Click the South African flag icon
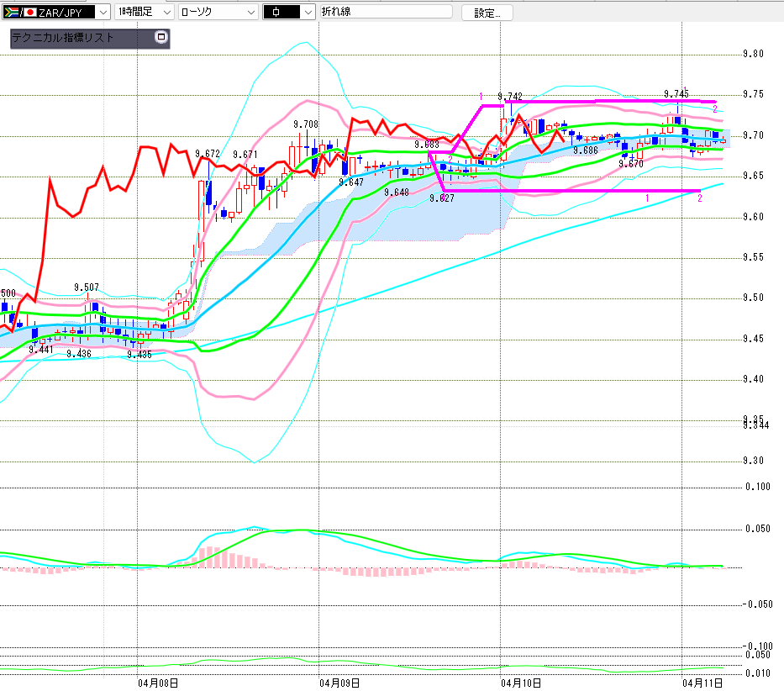Screen dimensions: 784x691 click(12, 13)
